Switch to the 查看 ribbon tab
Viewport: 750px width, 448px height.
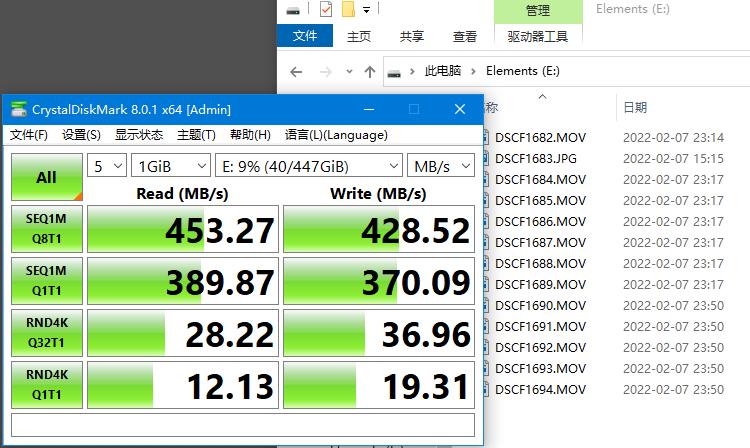(x=465, y=36)
